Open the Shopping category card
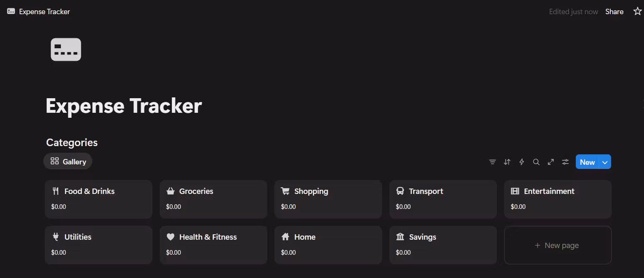The height and width of the screenshot is (278, 644). (328, 199)
